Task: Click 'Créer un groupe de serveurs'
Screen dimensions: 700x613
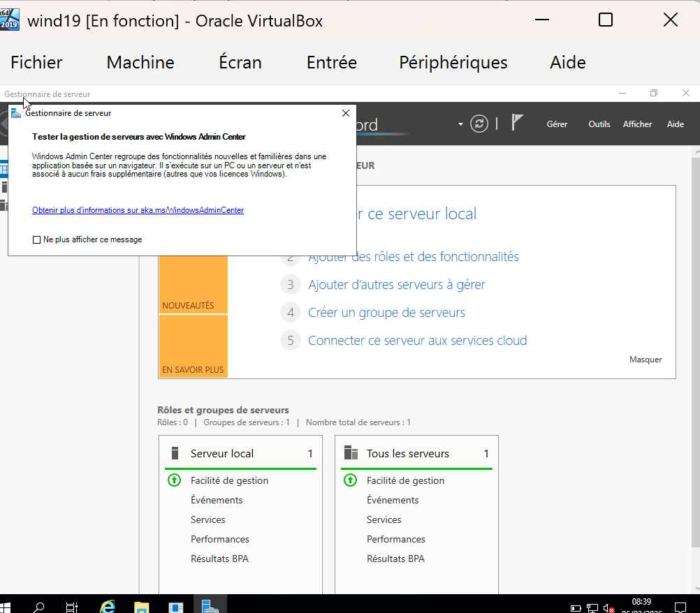Action: point(386,313)
